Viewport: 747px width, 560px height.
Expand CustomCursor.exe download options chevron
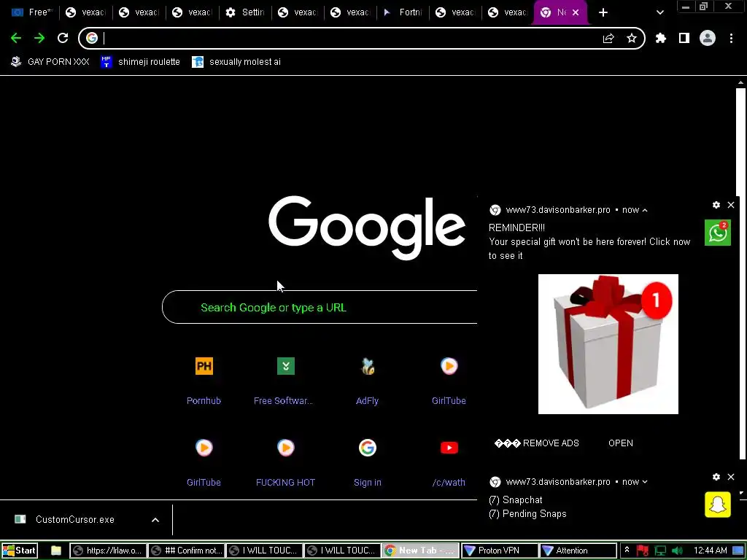(x=155, y=520)
